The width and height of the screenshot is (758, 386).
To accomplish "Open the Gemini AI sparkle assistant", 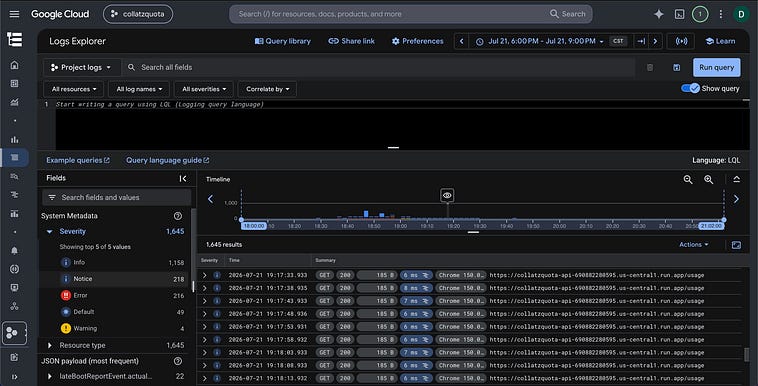I will (x=658, y=14).
